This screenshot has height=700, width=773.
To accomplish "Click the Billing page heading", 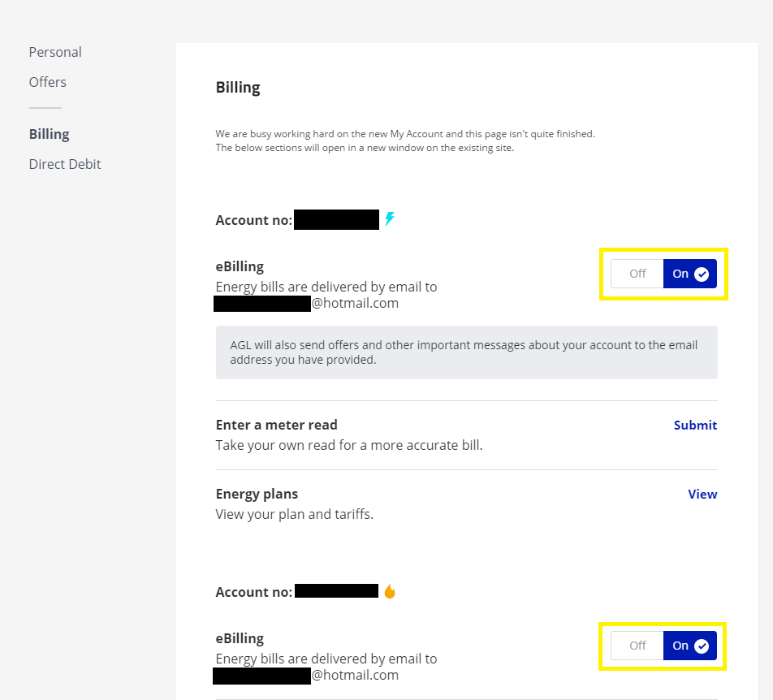I will pos(238,88).
